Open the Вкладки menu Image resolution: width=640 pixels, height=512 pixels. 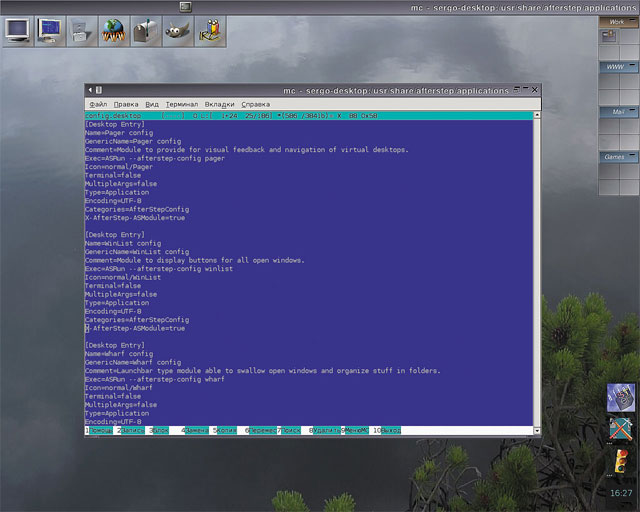220,104
